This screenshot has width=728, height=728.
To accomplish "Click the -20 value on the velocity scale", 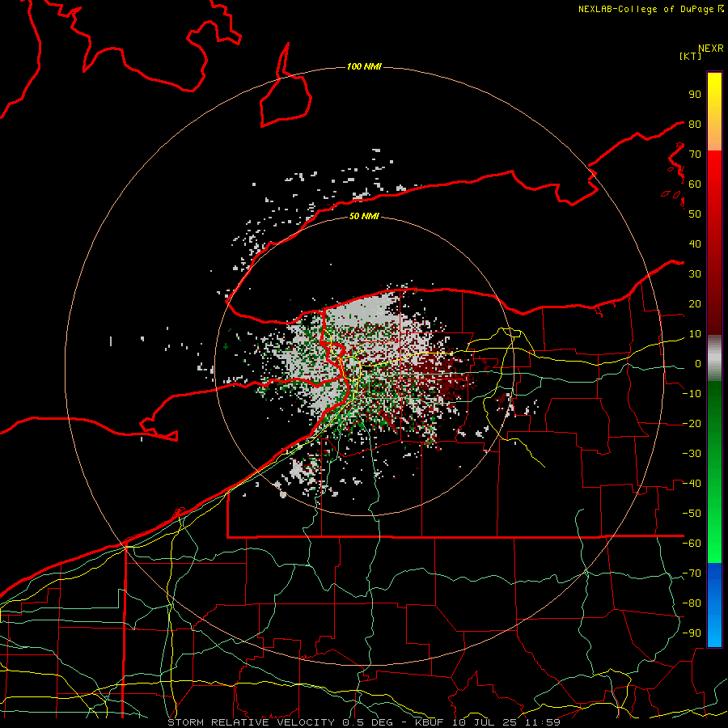I will pos(692,423).
